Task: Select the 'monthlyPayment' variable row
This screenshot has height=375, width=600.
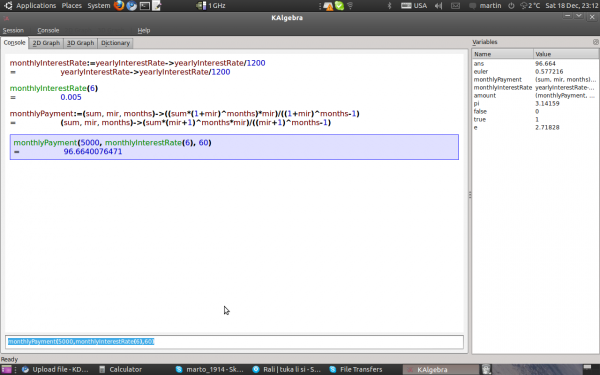Action: coord(535,80)
